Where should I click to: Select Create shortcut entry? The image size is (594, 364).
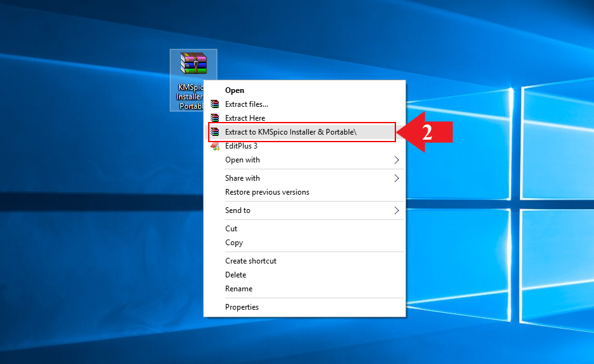pos(304,261)
